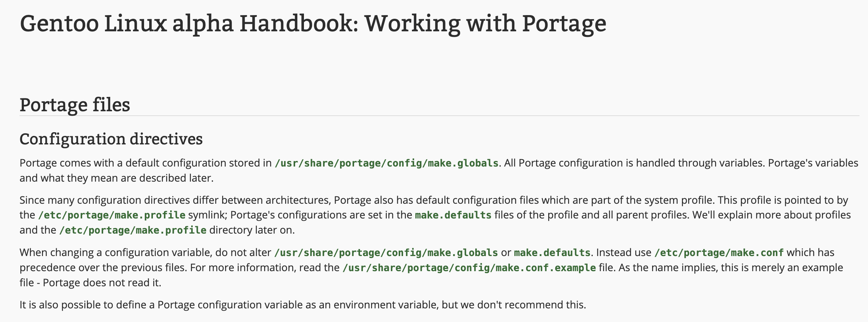The image size is (868, 322).
Task: Select the make.globals path after "stored in"
Action: 386,163
